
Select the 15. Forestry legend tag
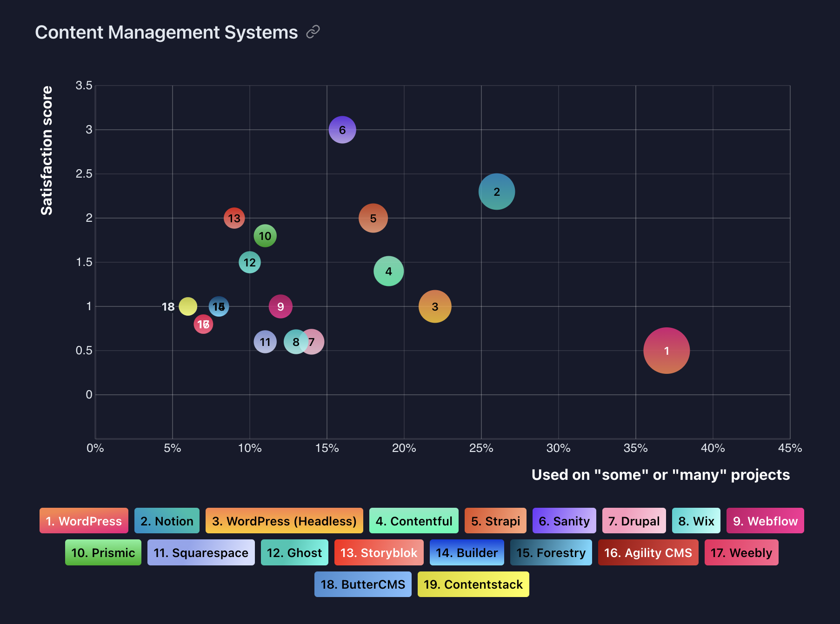551,552
